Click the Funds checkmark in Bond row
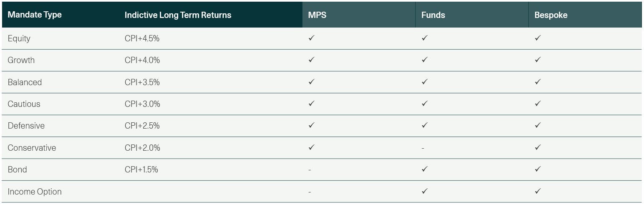This screenshot has height=205, width=644. coord(424,169)
